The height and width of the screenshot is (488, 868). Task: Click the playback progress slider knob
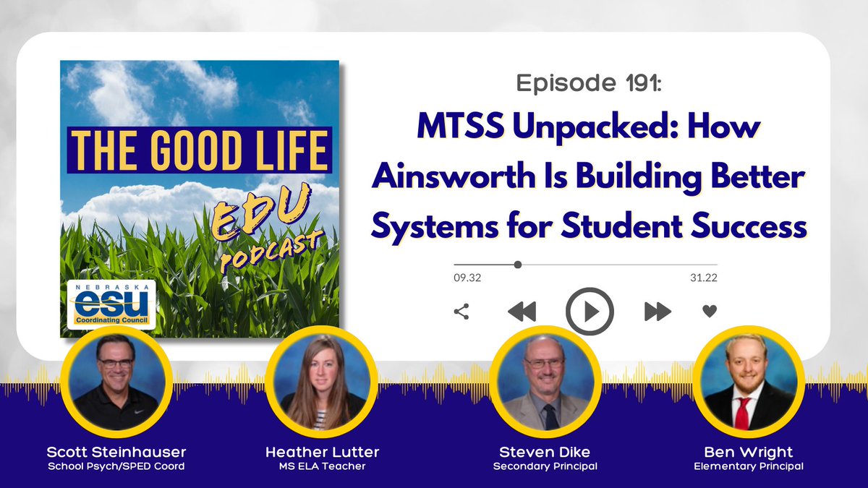click(518, 265)
